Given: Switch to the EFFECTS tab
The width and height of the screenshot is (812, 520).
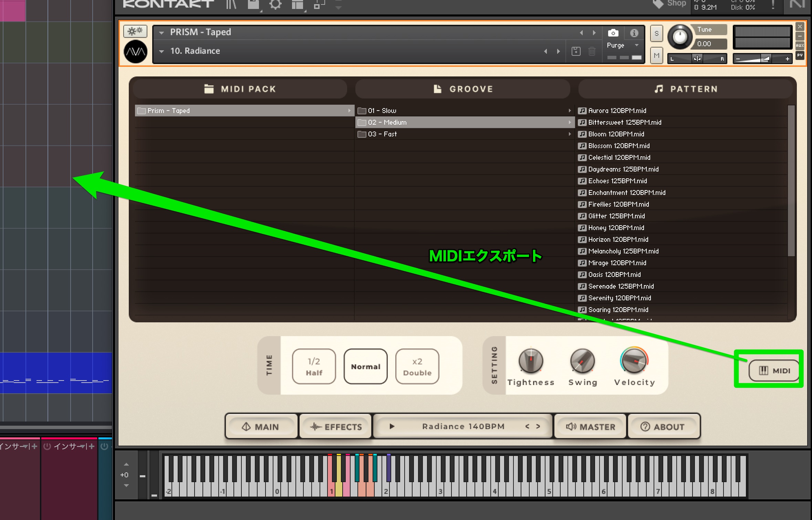Looking at the screenshot, I should pos(336,427).
